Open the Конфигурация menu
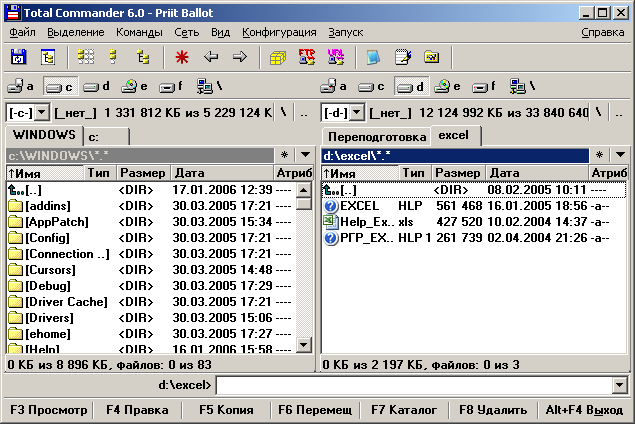Image resolution: width=635 pixels, height=424 pixels. 279,32
